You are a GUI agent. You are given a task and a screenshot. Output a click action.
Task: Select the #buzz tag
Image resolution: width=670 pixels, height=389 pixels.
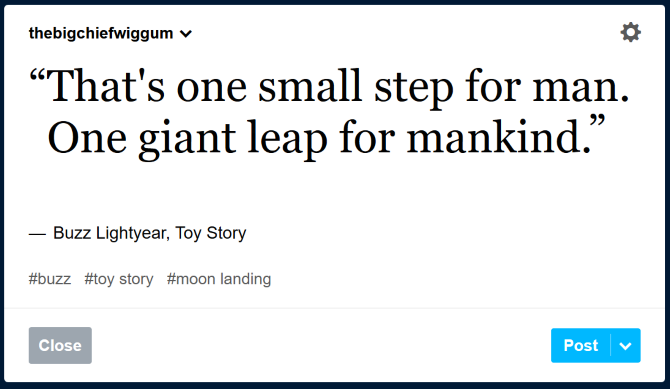tap(50, 279)
